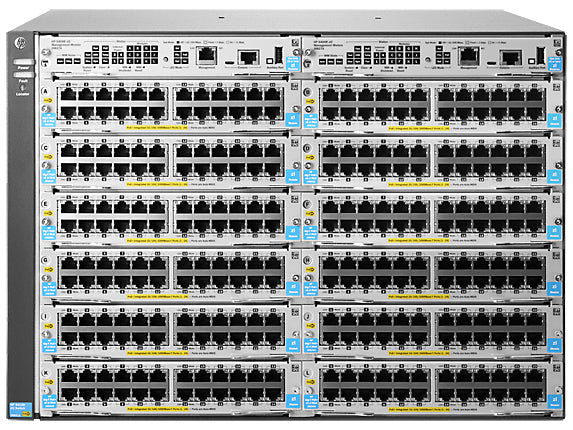This screenshot has width=573, height=430.
Task: Click the Locator LED icon on the bezel
Action: click(23, 88)
